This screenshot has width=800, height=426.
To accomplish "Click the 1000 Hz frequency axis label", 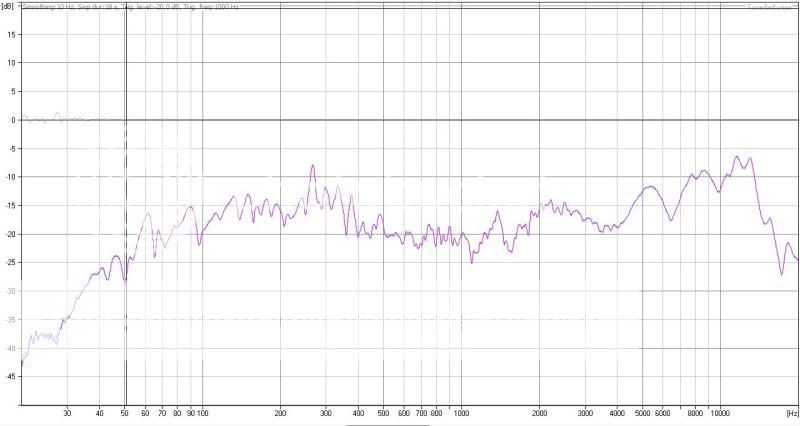I will (461, 412).
